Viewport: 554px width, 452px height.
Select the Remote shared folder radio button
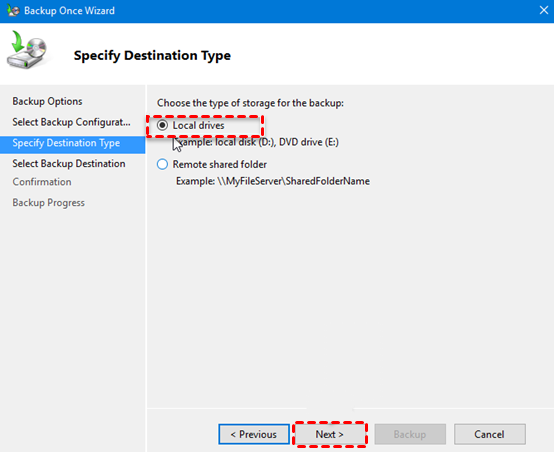162,164
